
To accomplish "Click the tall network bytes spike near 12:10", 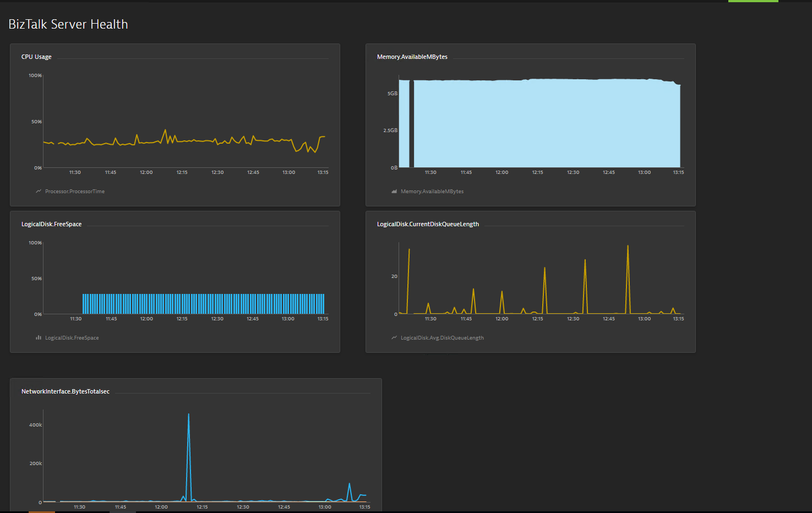I will [189, 457].
